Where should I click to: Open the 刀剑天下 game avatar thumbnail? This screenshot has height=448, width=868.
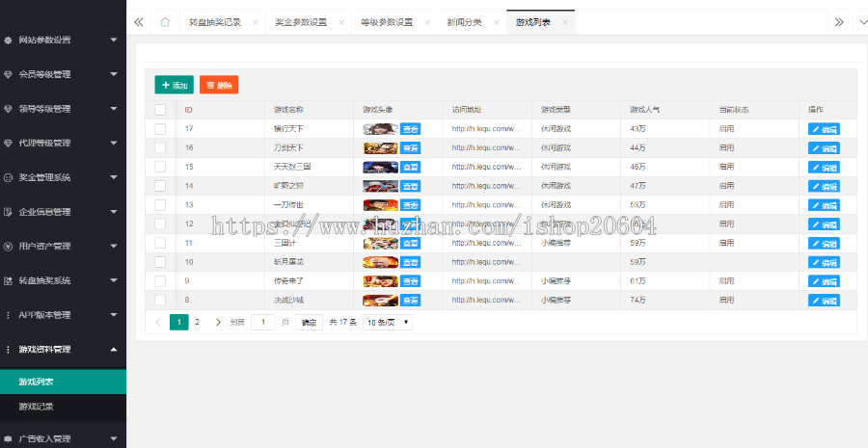click(x=380, y=147)
